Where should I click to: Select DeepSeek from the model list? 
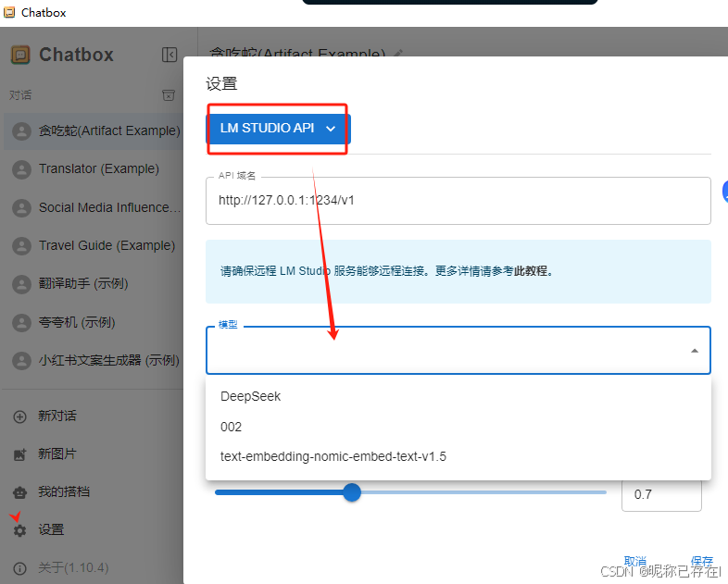pyautogui.click(x=458, y=397)
